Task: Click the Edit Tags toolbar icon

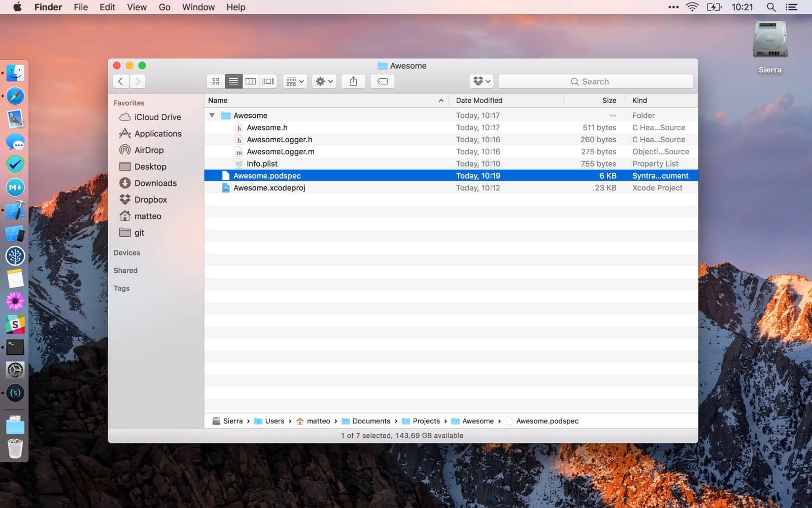Action: pyautogui.click(x=383, y=81)
